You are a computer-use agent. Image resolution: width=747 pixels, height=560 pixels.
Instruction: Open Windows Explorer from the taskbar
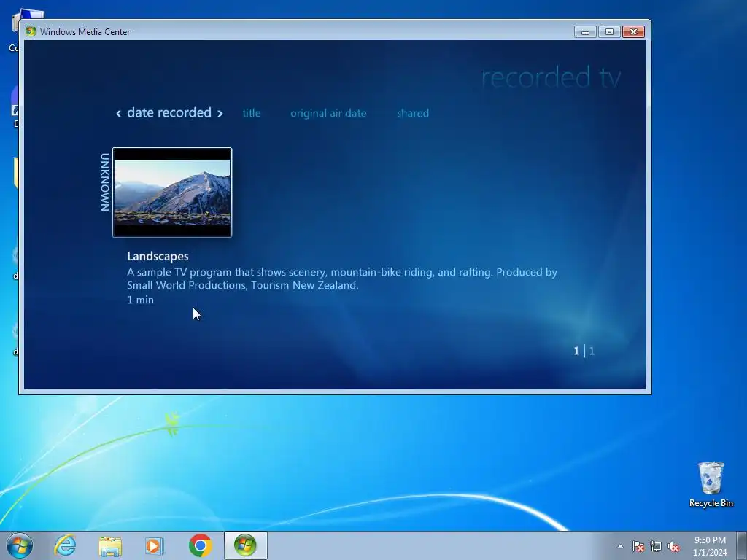point(110,545)
